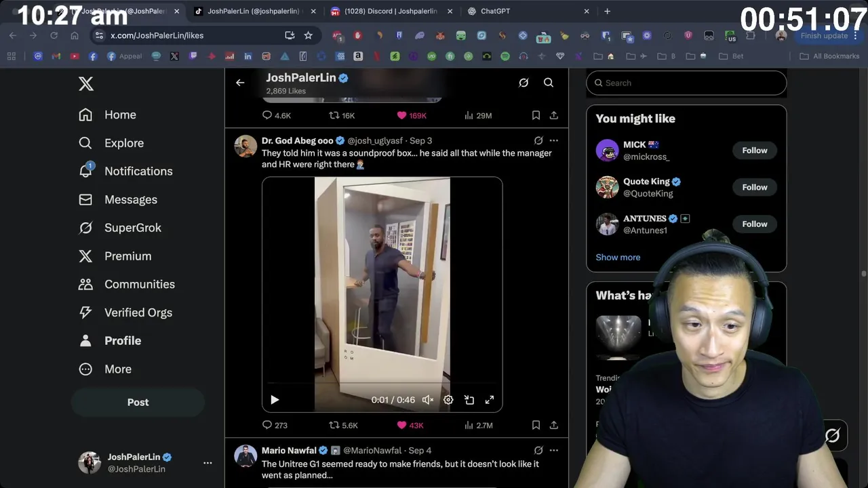Open Bet bookmarks folder
The image size is (868, 488).
[x=731, y=56]
